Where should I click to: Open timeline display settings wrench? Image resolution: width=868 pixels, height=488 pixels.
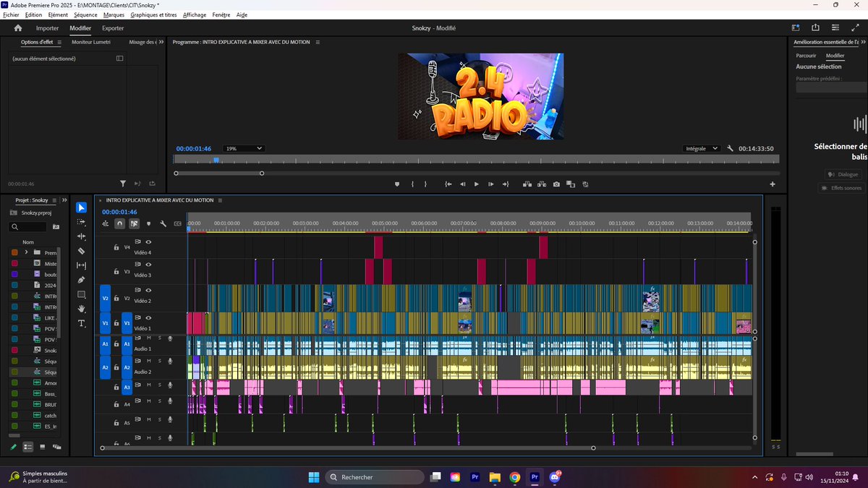click(163, 224)
